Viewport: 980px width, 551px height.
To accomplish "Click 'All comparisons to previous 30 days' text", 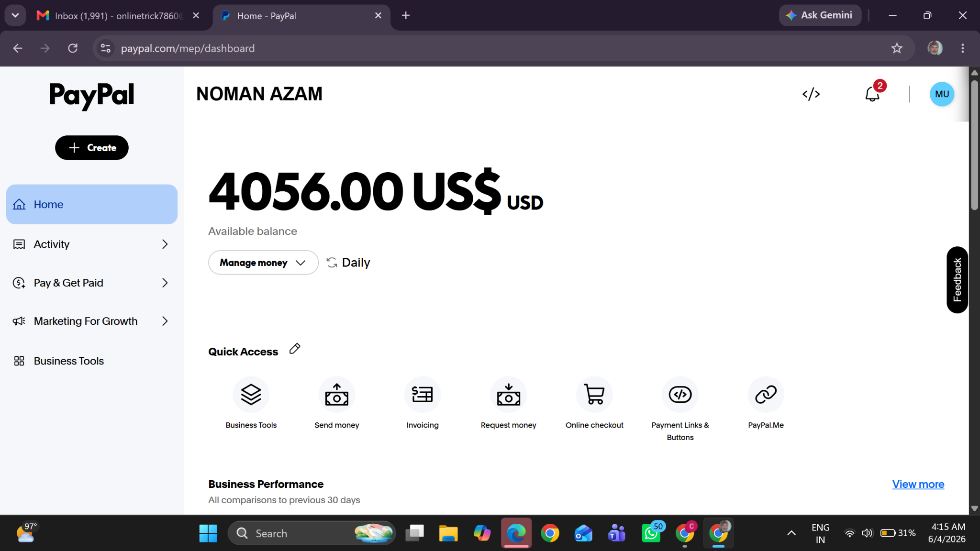I will click(x=284, y=500).
